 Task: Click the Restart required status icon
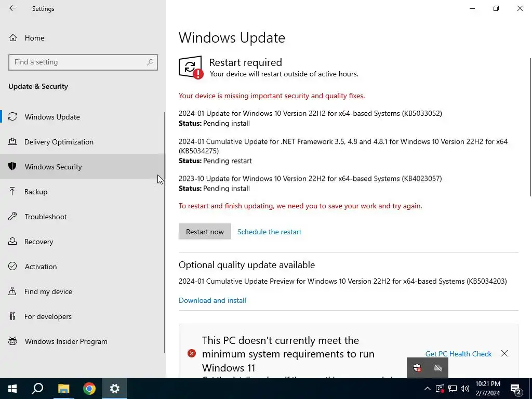(x=191, y=68)
